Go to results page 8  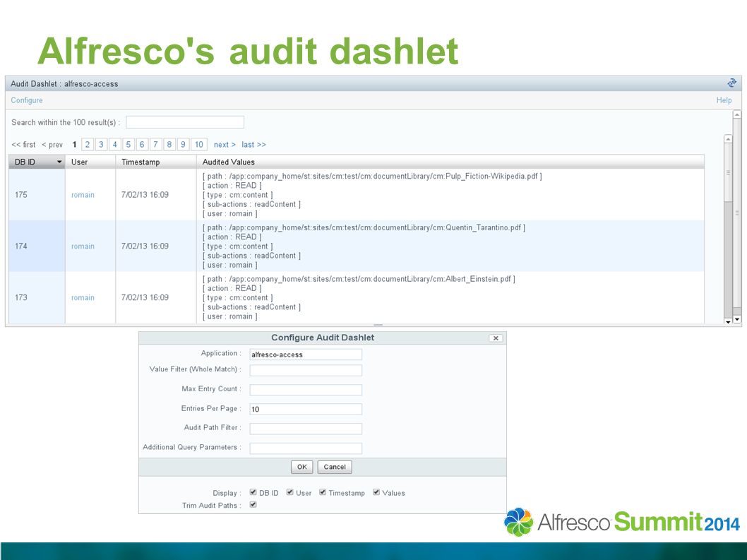click(x=169, y=144)
